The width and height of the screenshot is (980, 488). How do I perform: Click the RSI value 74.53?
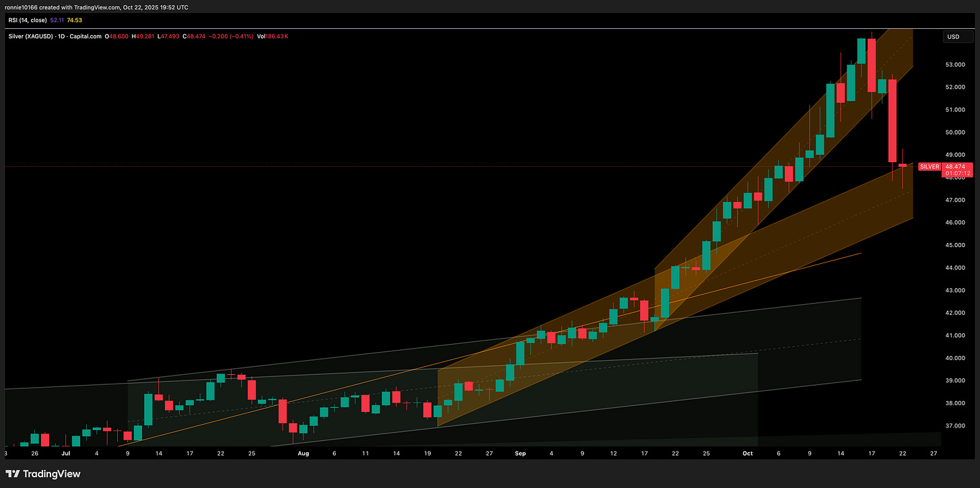tap(76, 21)
